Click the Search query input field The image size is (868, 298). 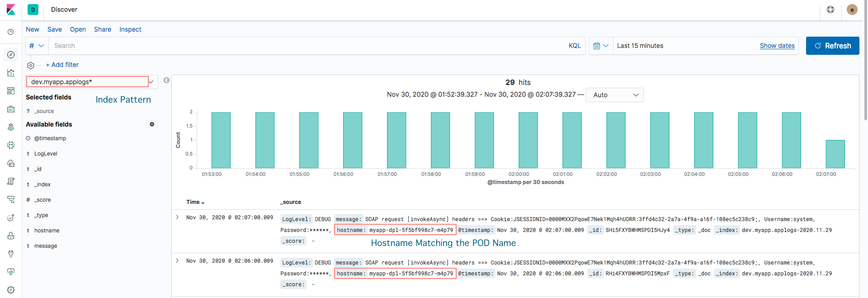[307, 46]
